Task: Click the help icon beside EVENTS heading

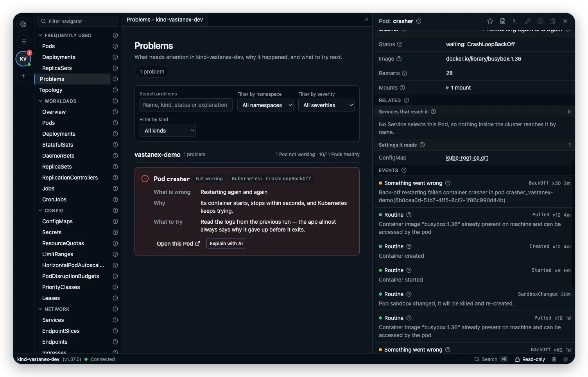Action: click(x=404, y=170)
